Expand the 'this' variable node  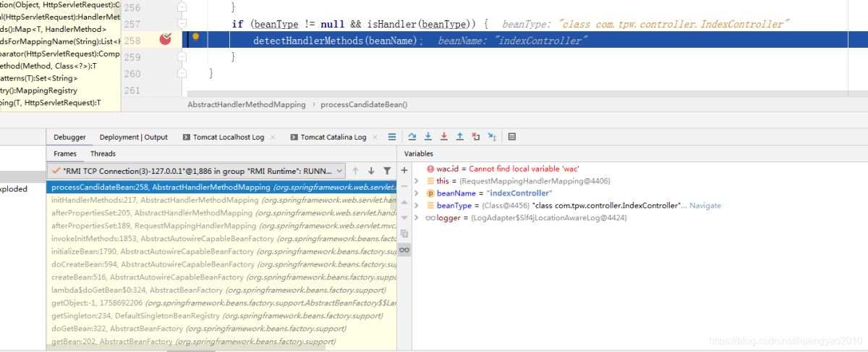coord(417,181)
